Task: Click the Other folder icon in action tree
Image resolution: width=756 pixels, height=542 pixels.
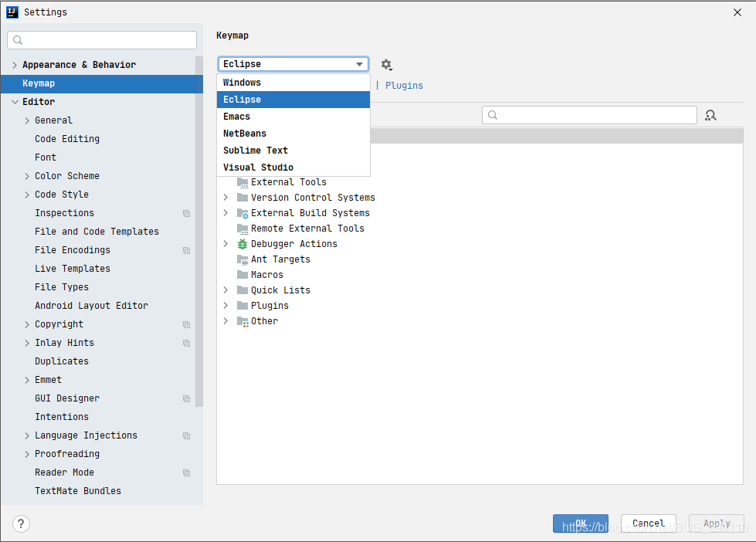Action: [242, 320]
